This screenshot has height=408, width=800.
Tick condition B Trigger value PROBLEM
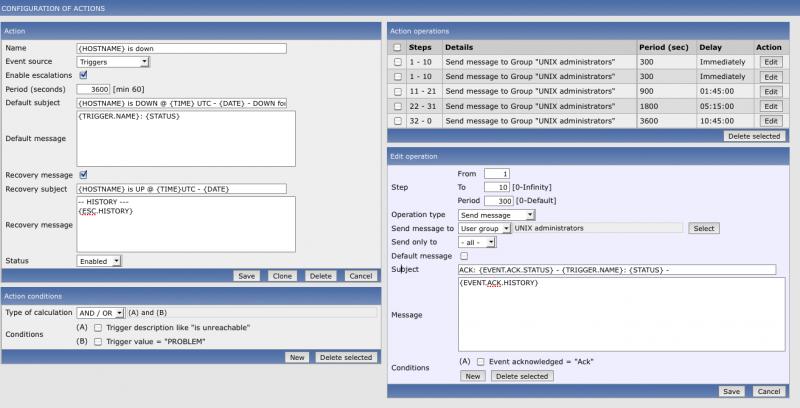tap(97, 341)
